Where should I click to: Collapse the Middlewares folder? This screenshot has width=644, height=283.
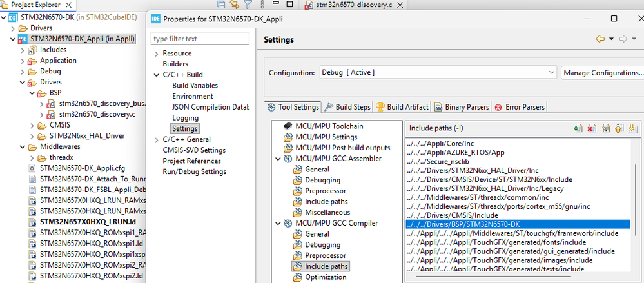(22, 146)
